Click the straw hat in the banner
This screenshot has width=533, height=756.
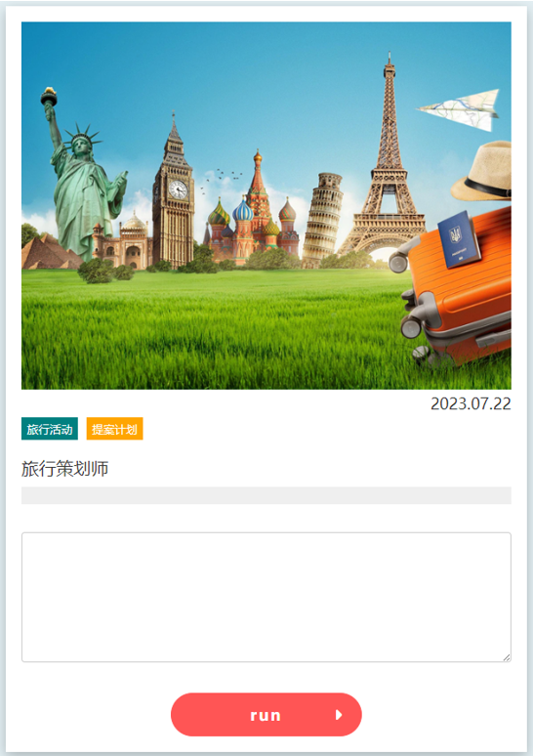482,172
